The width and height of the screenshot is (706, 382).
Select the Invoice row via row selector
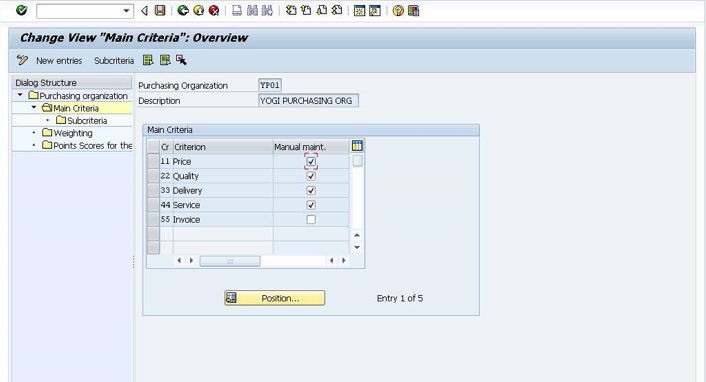154,219
